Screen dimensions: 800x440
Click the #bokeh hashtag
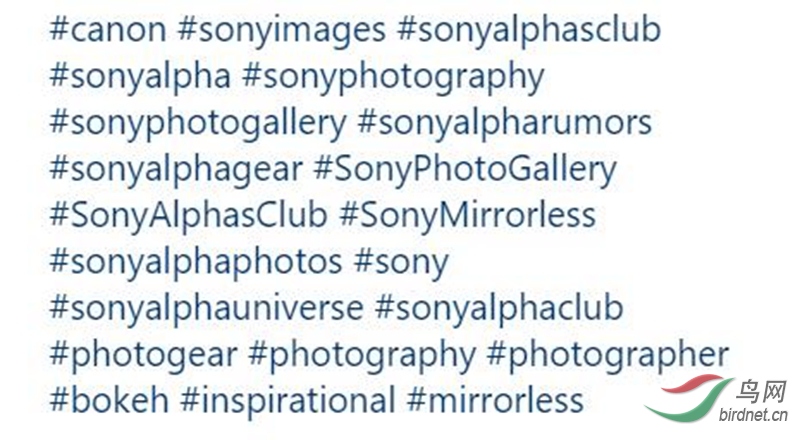click(x=109, y=401)
